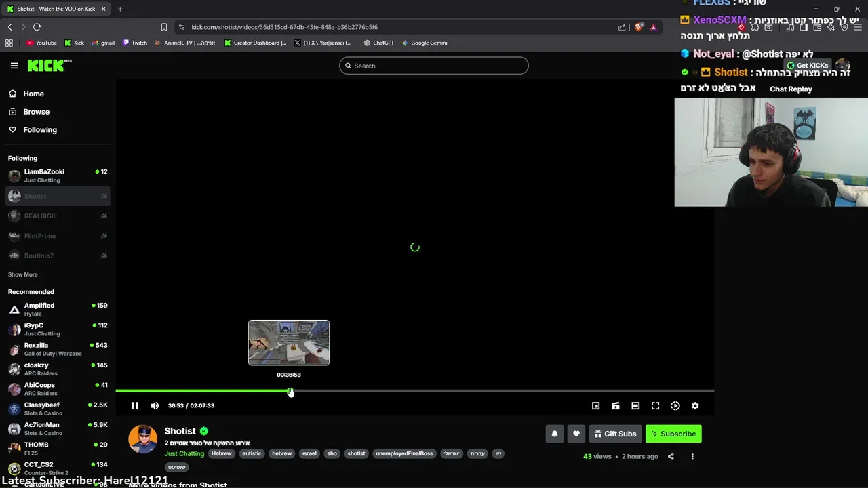
Task: Pause the video playback
Action: click(134, 405)
